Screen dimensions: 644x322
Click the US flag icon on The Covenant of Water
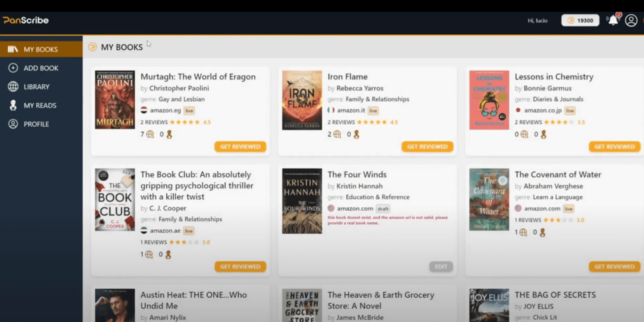point(518,208)
